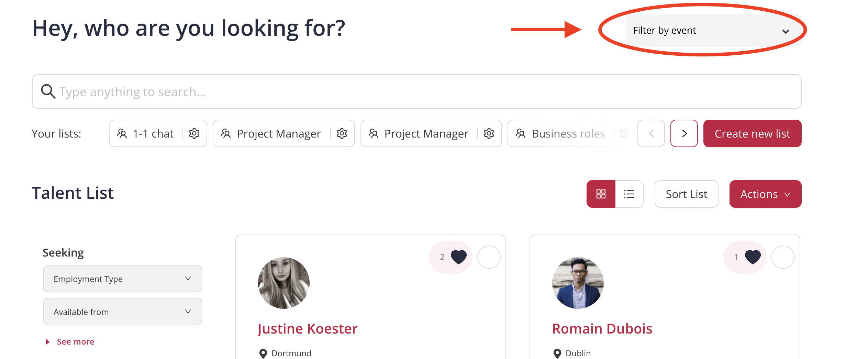
Task: Click the Dortmund location text
Action: click(291, 353)
